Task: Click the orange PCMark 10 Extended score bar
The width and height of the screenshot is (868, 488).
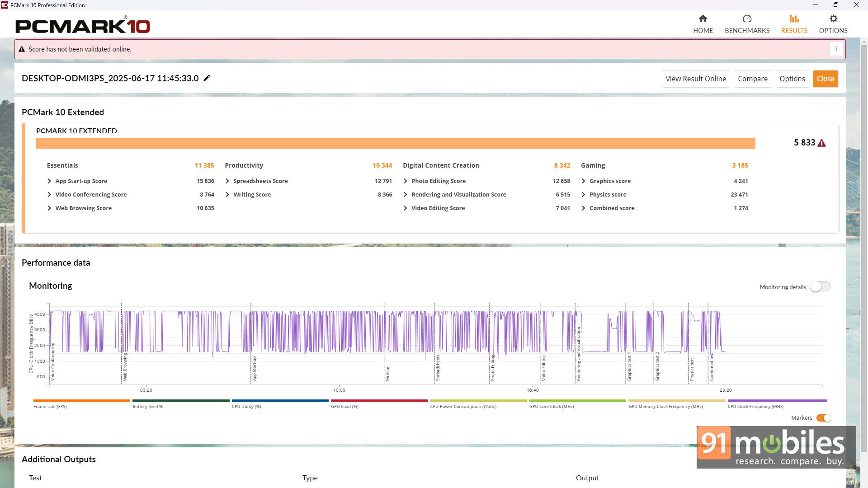Action: click(x=396, y=143)
